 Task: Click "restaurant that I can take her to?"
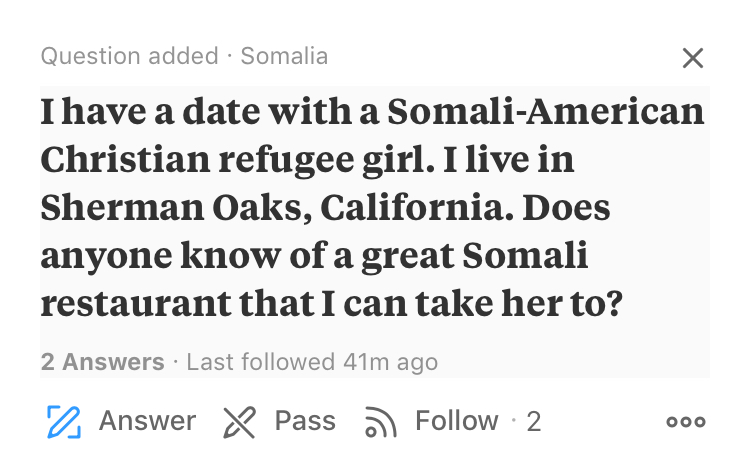click(x=331, y=304)
